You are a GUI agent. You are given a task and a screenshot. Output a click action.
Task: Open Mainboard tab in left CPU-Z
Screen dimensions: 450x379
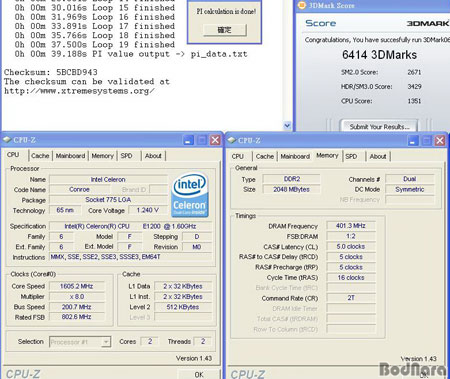pos(70,156)
